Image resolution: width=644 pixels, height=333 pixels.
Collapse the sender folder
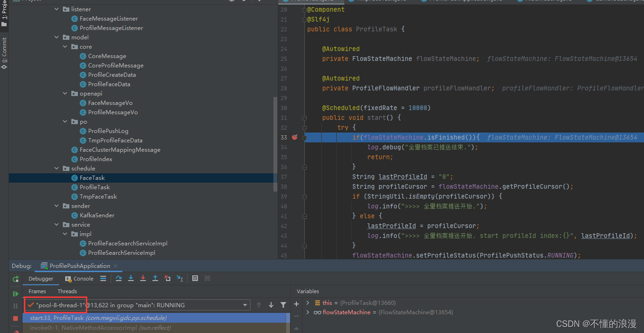57,206
